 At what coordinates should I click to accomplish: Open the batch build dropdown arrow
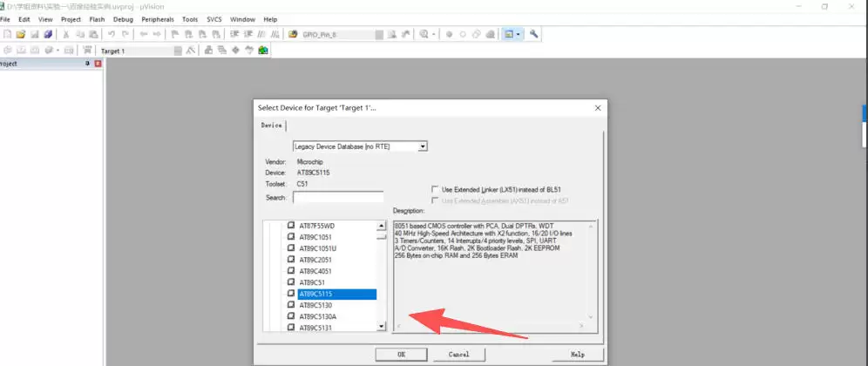[x=58, y=51]
